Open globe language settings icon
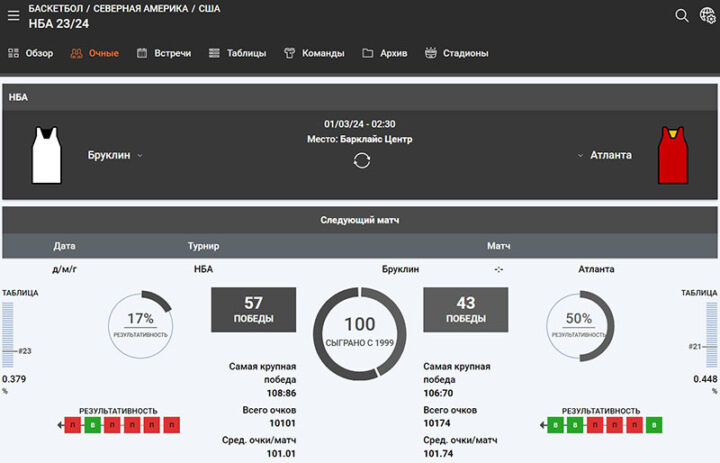Viewport: 720px width, 463px height. [706, 15]
